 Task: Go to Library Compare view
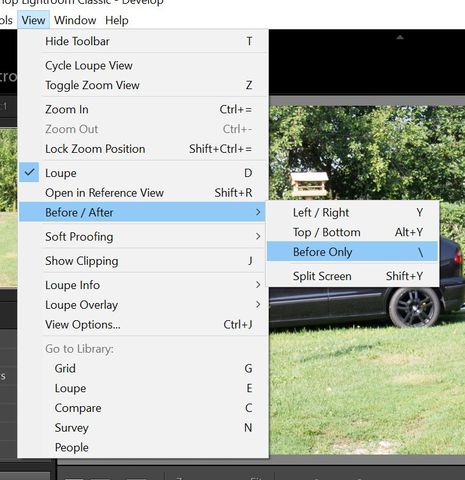[143, 408]
